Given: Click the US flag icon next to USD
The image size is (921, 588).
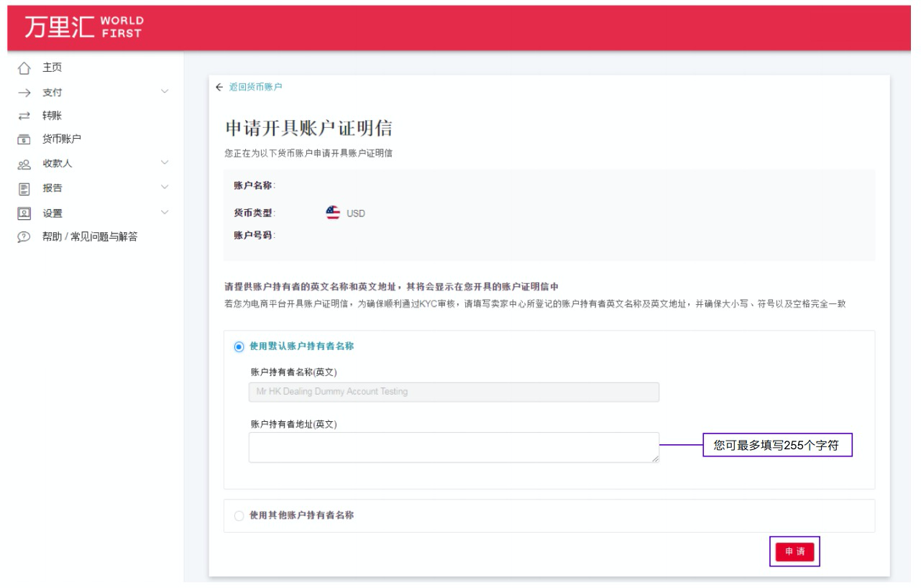Looking at the screenshot, I should (333, 213).
